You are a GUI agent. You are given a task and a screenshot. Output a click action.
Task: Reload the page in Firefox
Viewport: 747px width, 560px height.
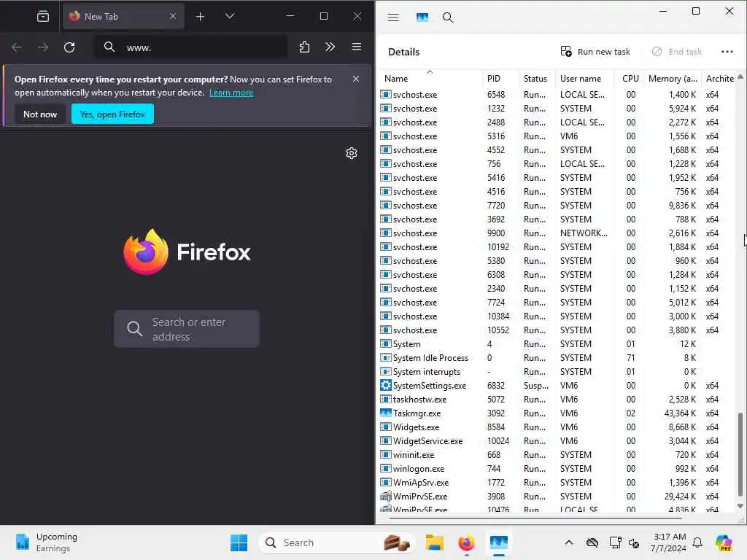tap(69, 47)
